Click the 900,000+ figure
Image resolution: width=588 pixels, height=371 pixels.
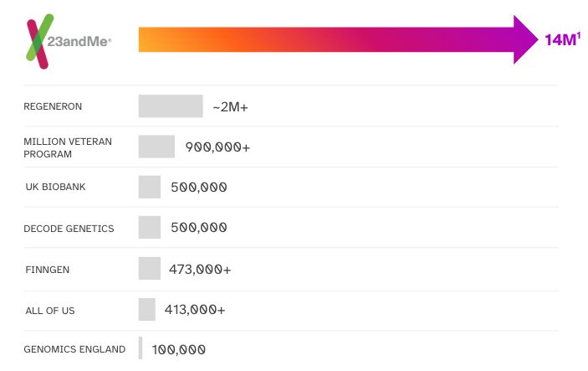(x=217, y=147)
